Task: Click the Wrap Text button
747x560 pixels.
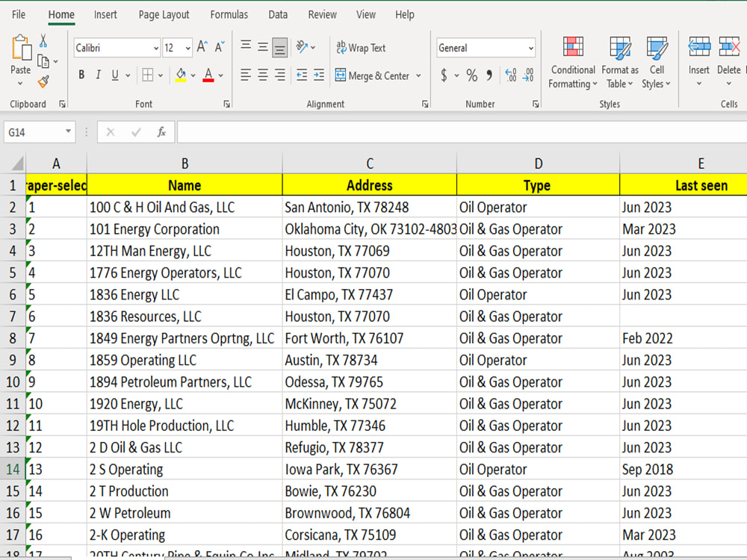Action: coord(361,48)
